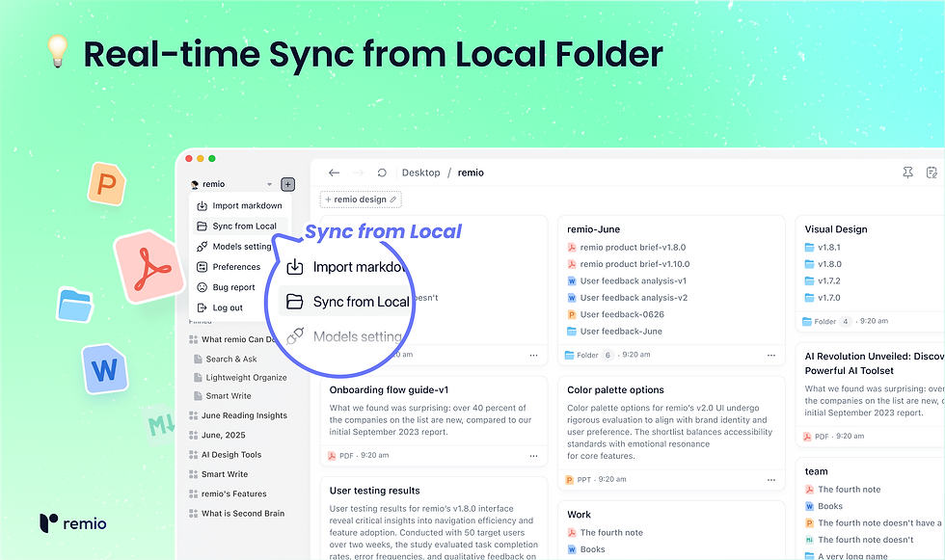Open AI Design Tools in the sidebar

[231, 455]
